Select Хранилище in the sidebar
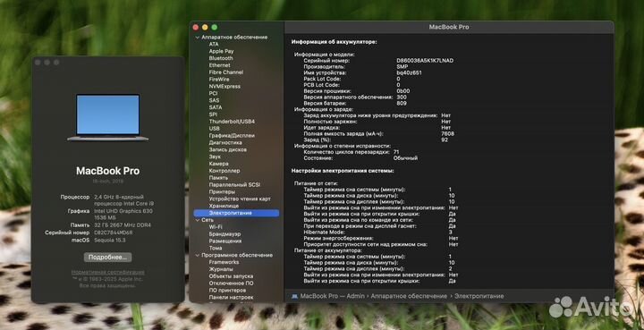This screenshot has width=644, height=330. coord(224,206)
